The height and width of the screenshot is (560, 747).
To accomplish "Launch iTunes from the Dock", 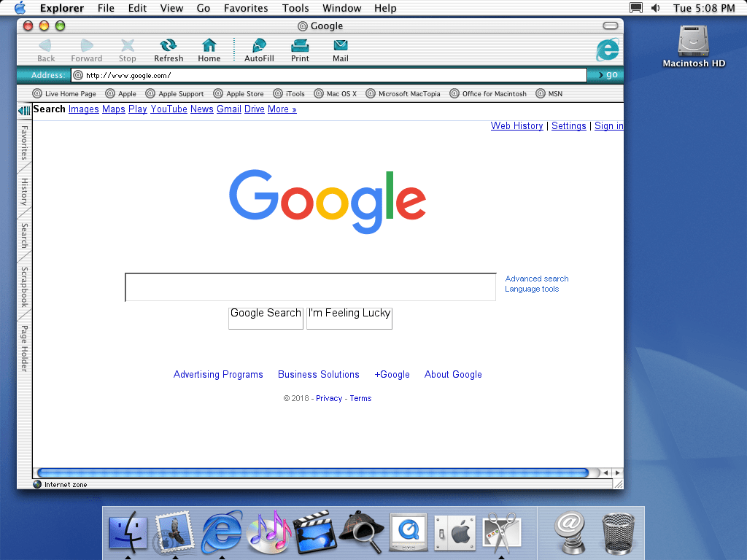I will point(268,532).
